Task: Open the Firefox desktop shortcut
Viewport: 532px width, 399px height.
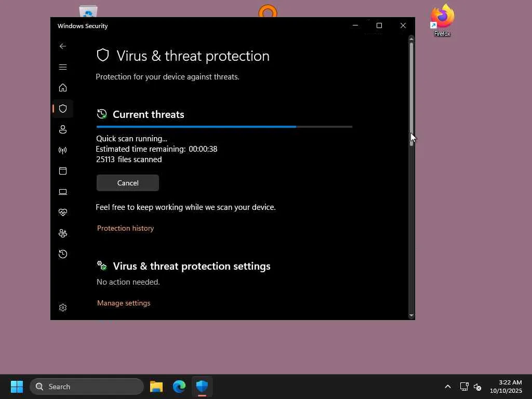Action: pyautogui.click(x=442, y=20)
